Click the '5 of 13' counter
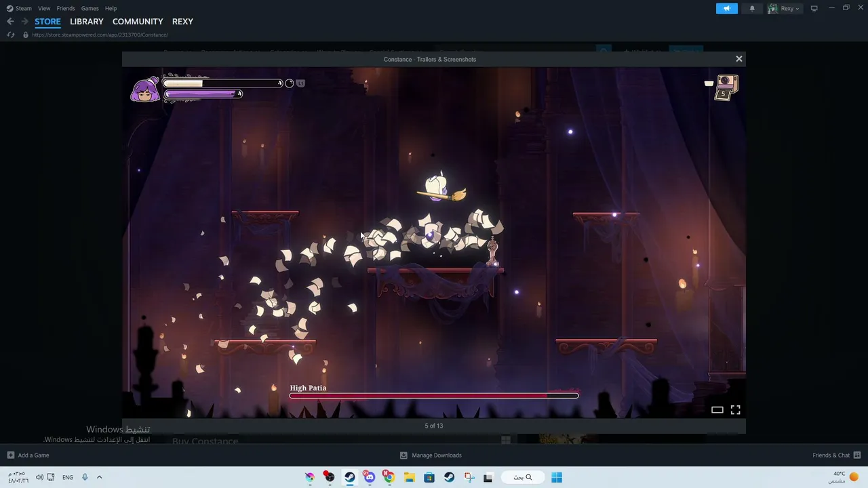Image resolution: width=868 pixels, height=488 pixels. pyautogui.click(x=434, y=426)
